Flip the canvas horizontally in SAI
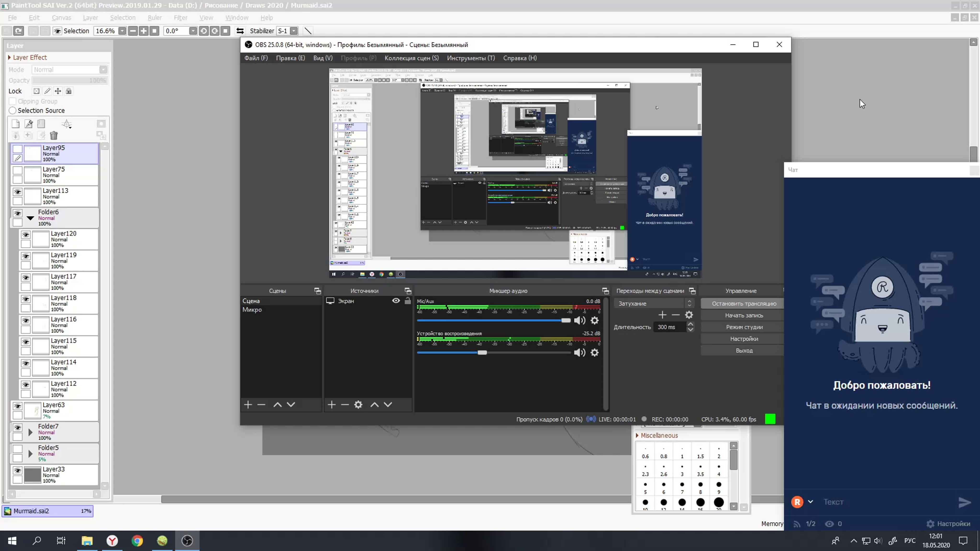This screenshot has width=980, height=551. pos(240,31)
